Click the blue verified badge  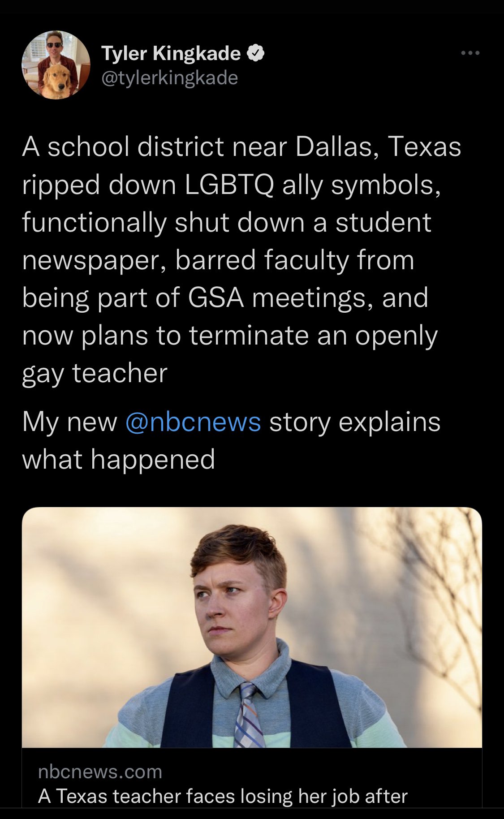click(x=255, y=54)
